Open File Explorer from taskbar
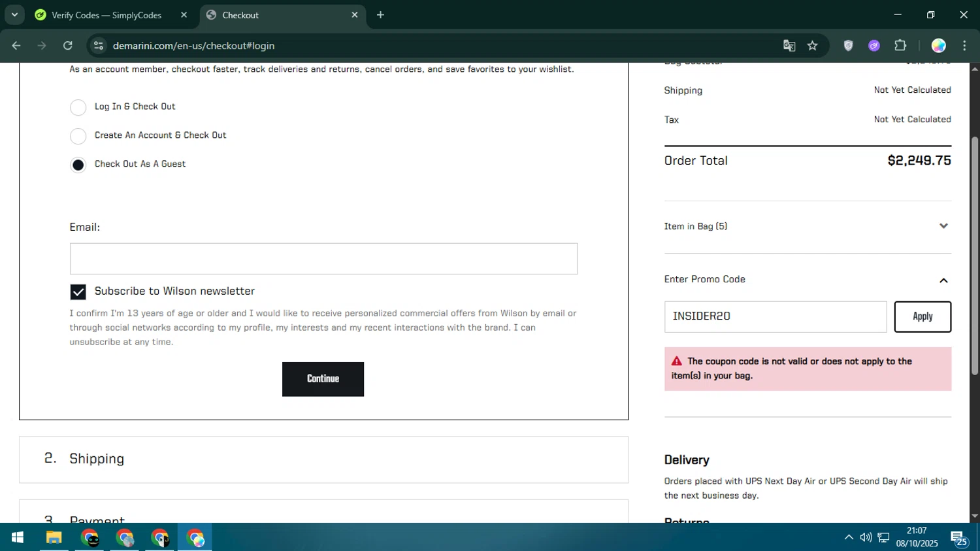The image size is (980, 551). point(54,537)
